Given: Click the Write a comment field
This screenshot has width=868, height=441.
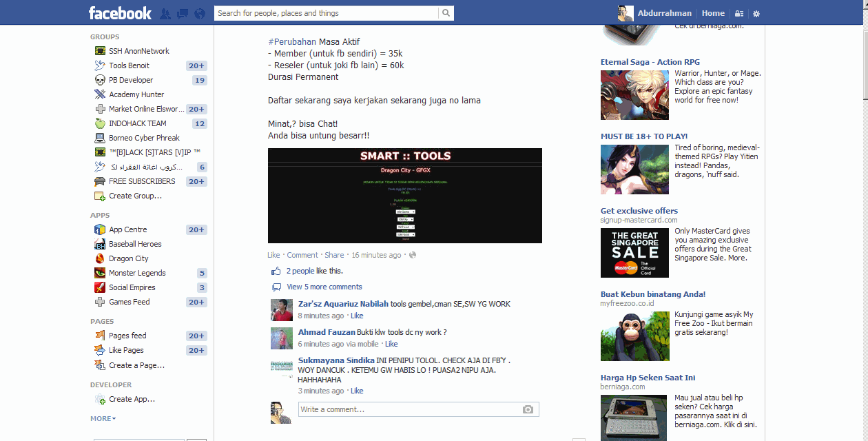Looking at the screenshot, I should click(418, 409).
